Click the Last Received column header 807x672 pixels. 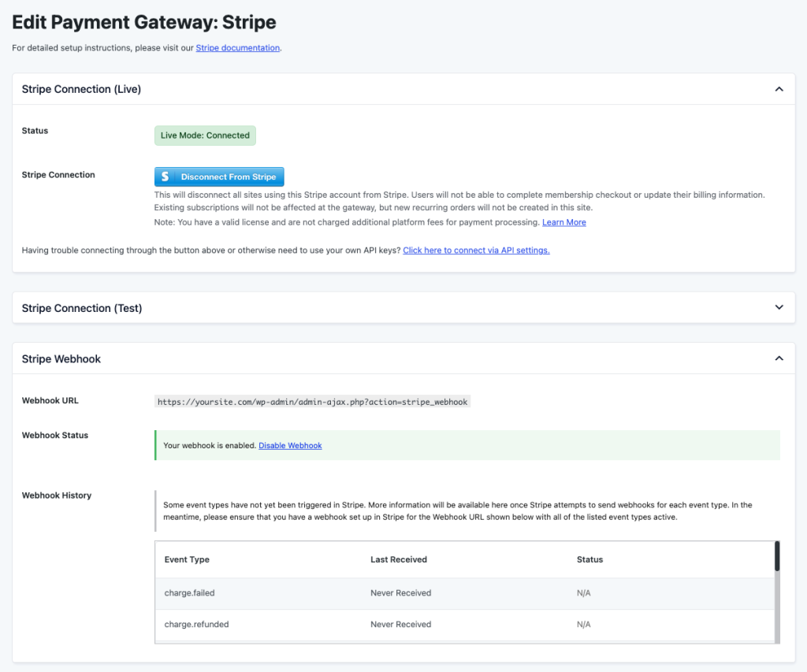399,559
